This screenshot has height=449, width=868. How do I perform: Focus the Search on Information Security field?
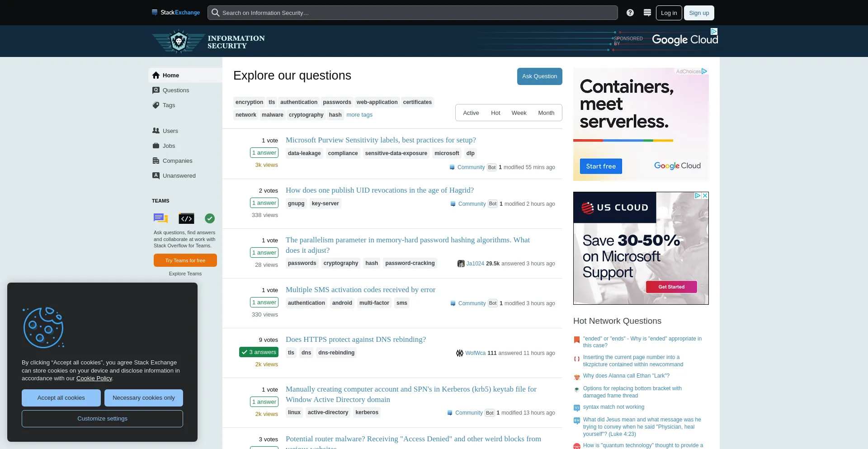tap(413, 13)
